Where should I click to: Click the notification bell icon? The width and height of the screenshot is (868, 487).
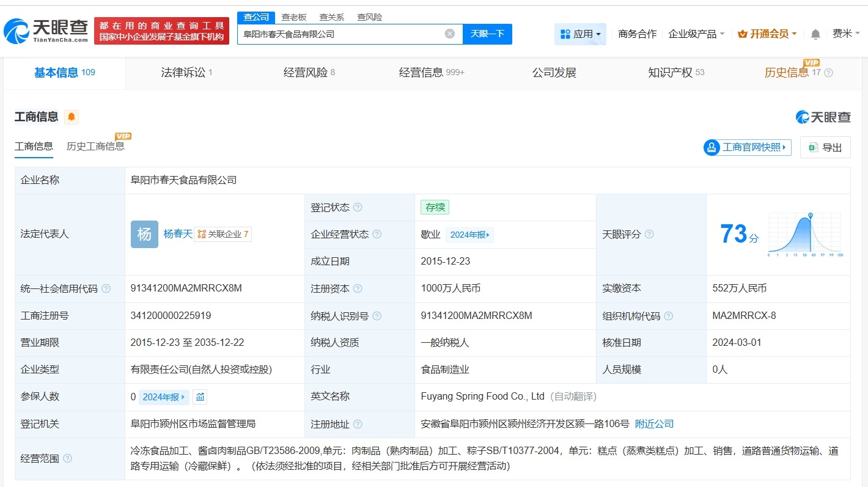[815, 34]
